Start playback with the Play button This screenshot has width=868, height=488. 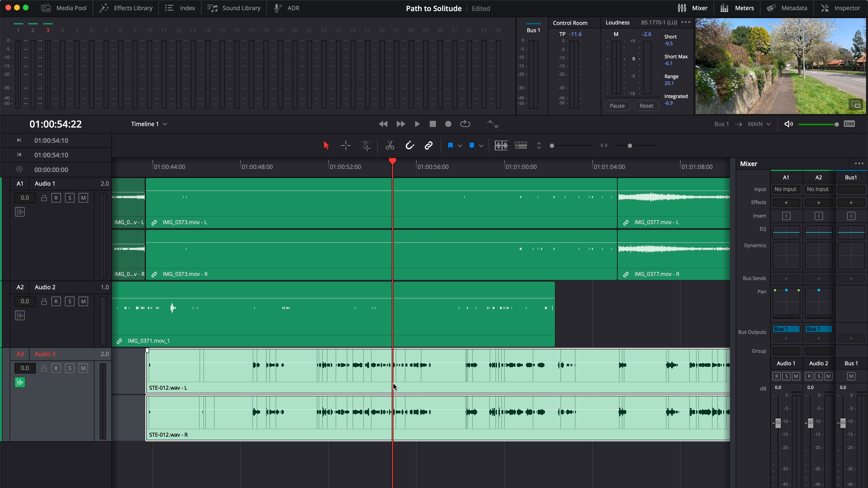coord(417,124)
